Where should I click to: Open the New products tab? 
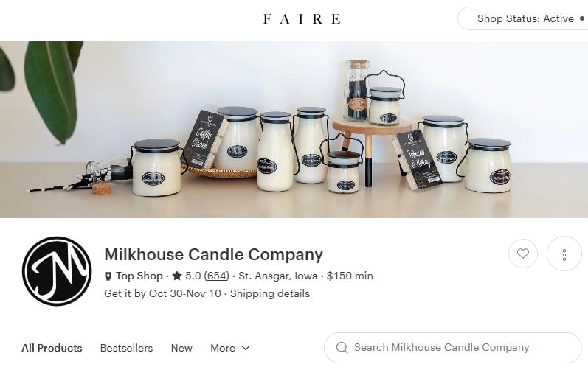181,348
